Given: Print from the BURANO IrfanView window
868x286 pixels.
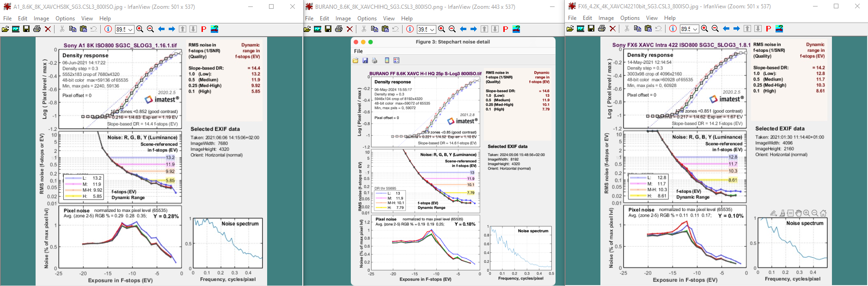Looking at the screenshot, I should (x=339, y=29).
